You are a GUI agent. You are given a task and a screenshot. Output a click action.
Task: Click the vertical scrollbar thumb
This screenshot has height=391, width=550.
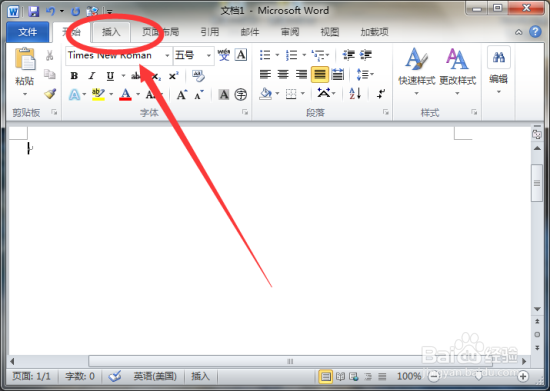coord(537,183)
